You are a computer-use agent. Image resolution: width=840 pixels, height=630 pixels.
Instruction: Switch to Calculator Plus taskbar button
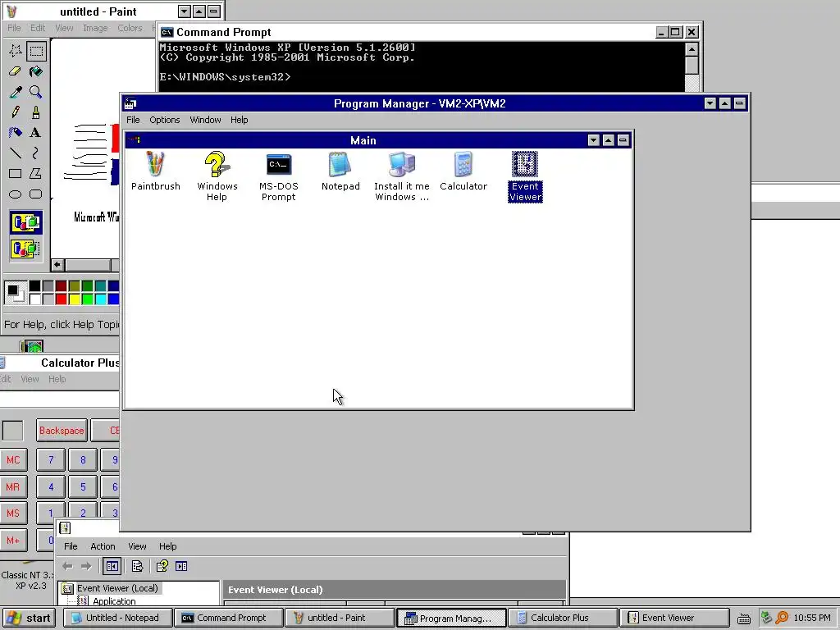point(563,619)
